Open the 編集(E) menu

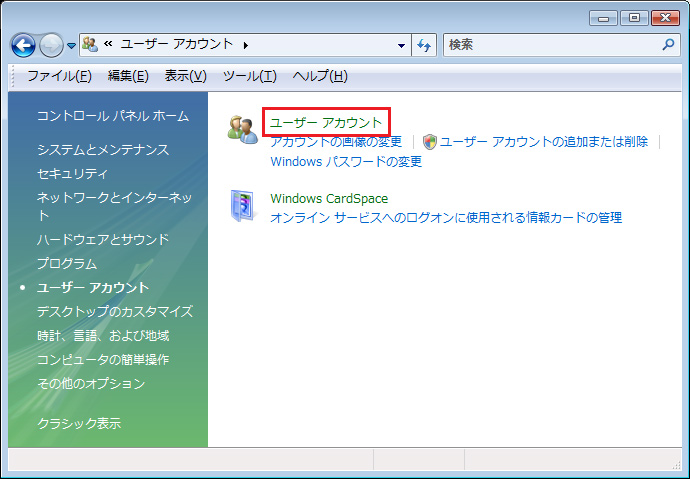(128, 76)
